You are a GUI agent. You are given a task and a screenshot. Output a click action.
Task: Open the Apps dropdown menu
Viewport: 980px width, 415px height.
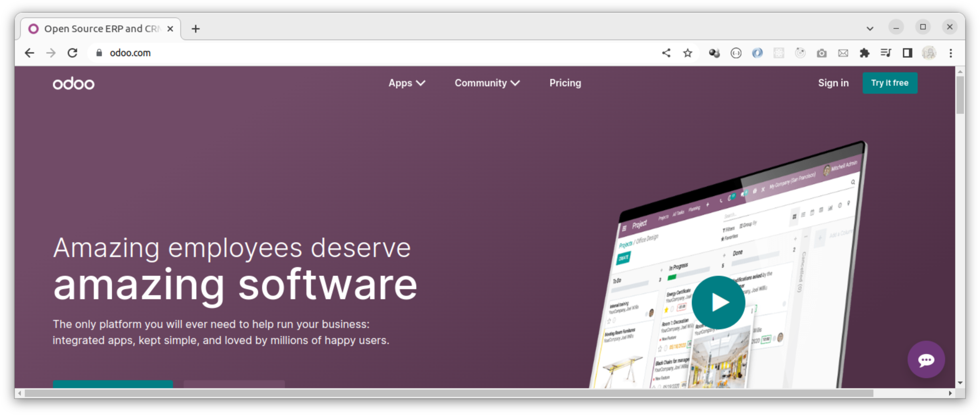coord(406,83)
